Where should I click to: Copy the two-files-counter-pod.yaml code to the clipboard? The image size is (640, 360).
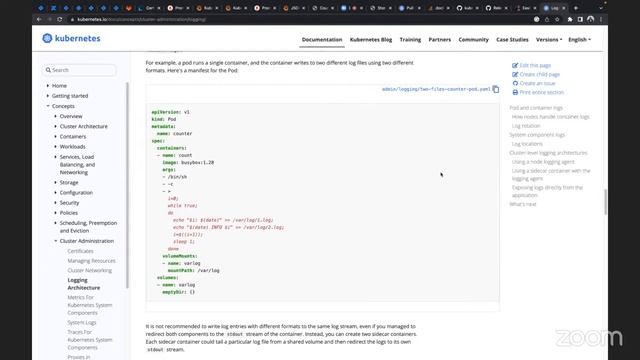(x=496, y=89)
